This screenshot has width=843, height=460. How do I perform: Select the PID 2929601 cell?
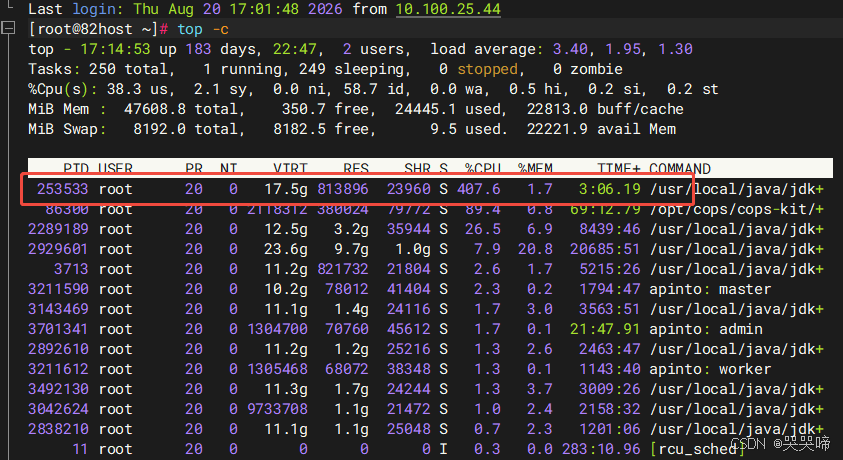point(58,249)
